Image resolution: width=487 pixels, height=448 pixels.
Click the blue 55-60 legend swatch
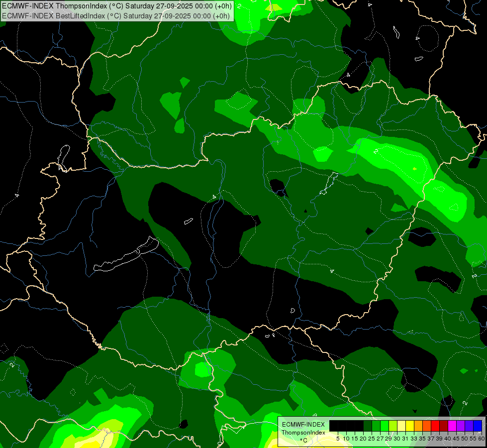(478, 426)
